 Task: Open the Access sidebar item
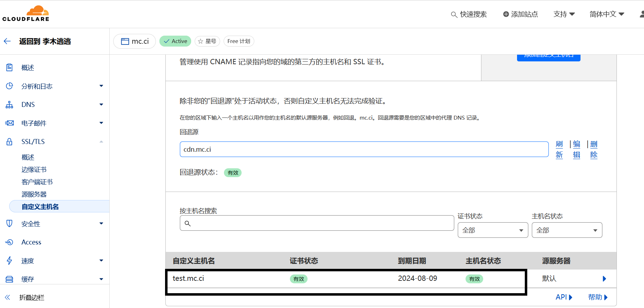(31, 242)
